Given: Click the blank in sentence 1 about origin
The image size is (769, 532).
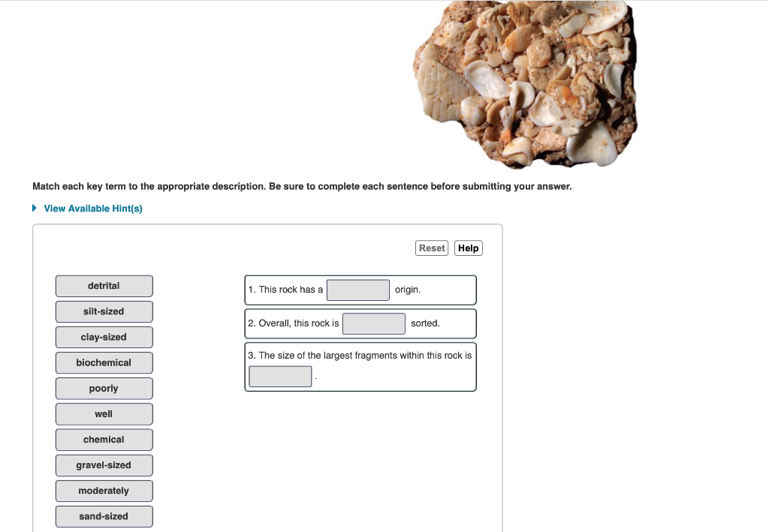Looking at the screenshot, I should tap(357, 290).
